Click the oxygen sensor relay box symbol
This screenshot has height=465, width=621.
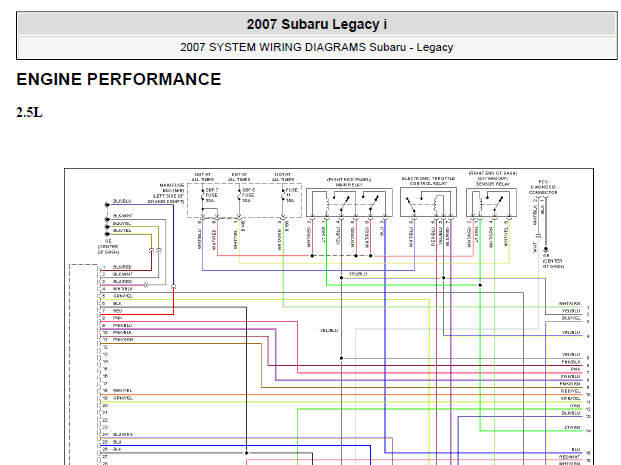point(491,203)
